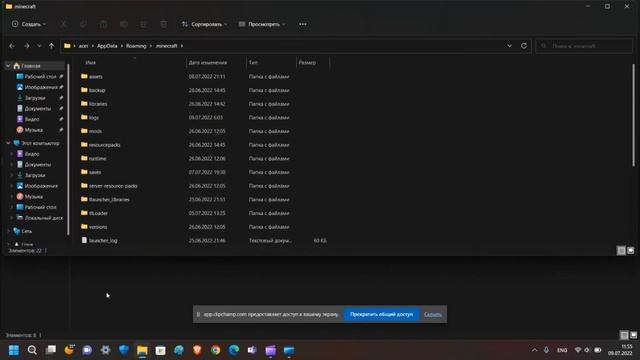Click the Cut scissors toolbar icon
Screen dimensions: 640x360
[x=63, y=24]
